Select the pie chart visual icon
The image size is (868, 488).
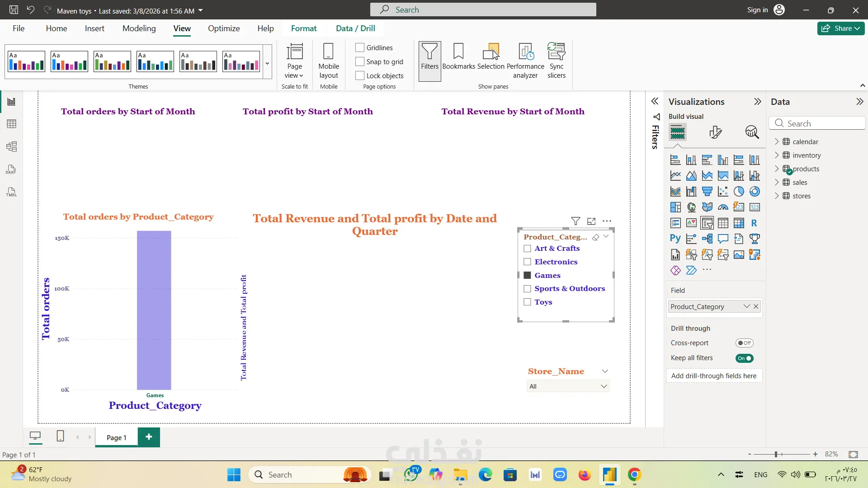739,192
